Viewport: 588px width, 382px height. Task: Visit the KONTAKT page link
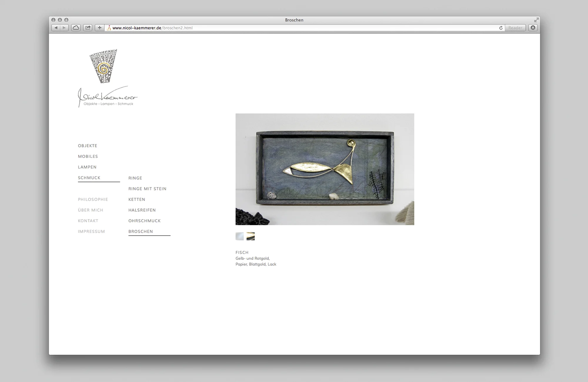pyautogui.click(x=88, y=221)
